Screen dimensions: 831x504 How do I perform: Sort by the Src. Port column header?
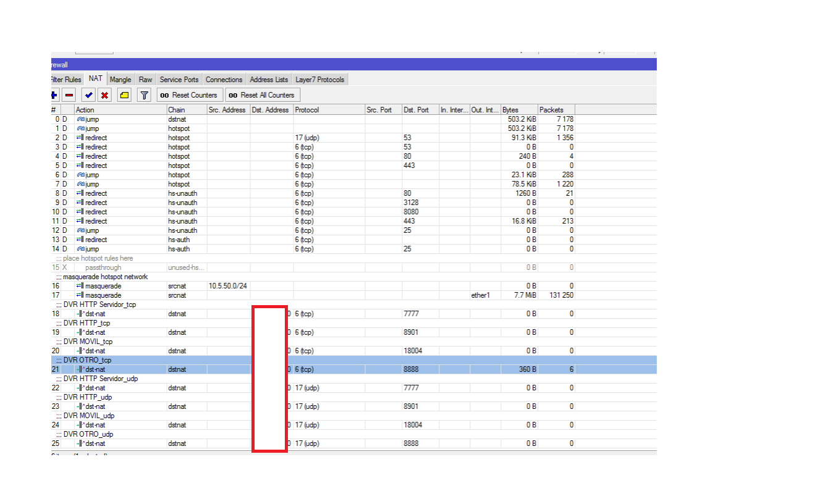point(384,110)
